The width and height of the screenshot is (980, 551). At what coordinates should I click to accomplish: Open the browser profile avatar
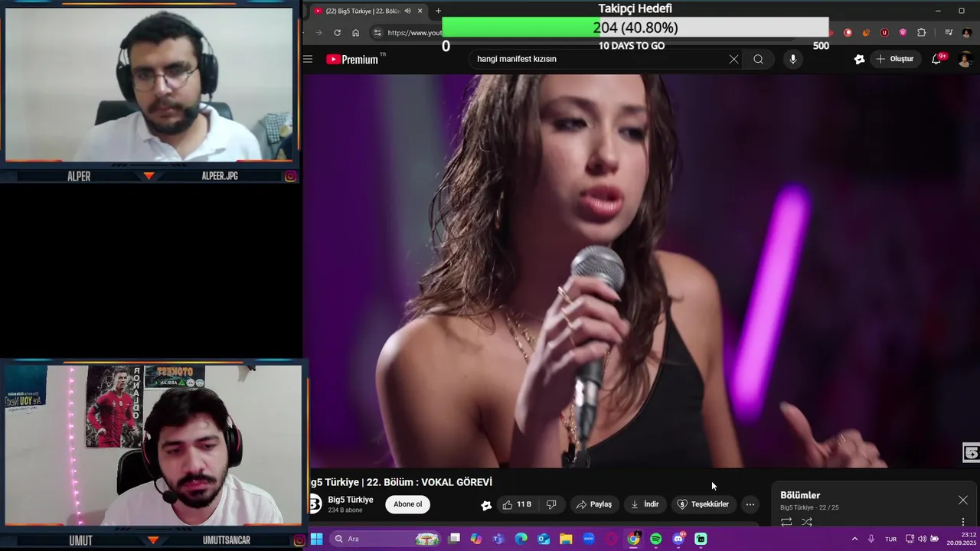click(967, 32)
